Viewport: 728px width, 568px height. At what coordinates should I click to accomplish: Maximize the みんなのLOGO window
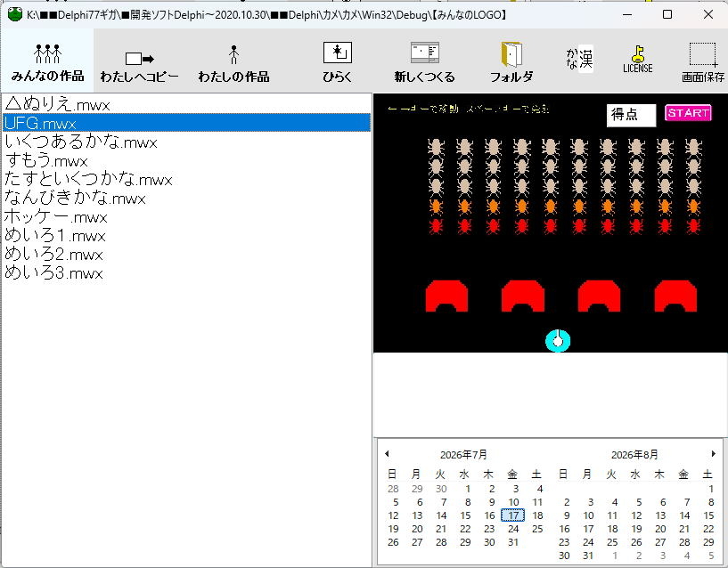pyautogui.click(x=667, y=14)
